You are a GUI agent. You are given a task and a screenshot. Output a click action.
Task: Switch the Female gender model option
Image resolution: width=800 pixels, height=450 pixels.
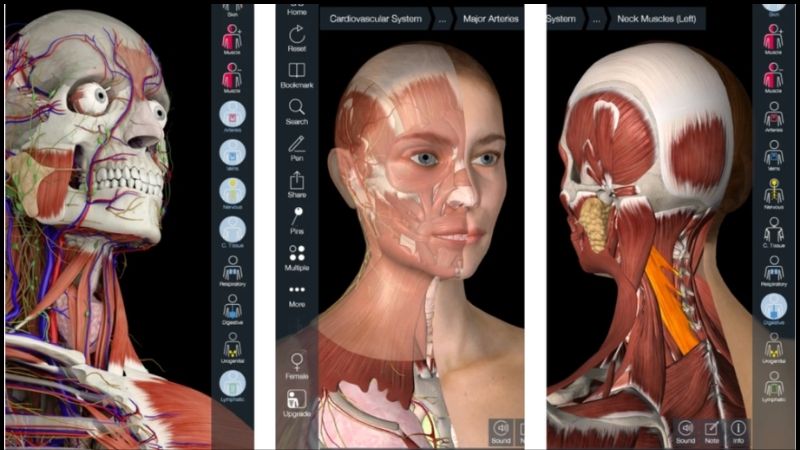tap(297, 366)
